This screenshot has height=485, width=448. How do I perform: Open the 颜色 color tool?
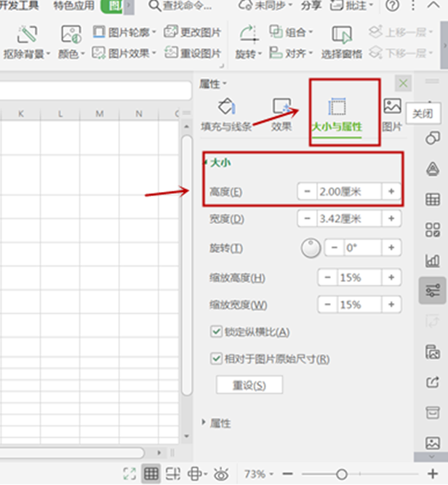[x=71, y=43]
